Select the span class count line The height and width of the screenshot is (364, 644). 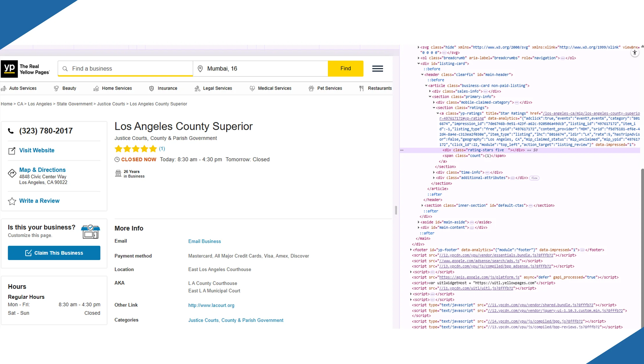coord(474,156)
